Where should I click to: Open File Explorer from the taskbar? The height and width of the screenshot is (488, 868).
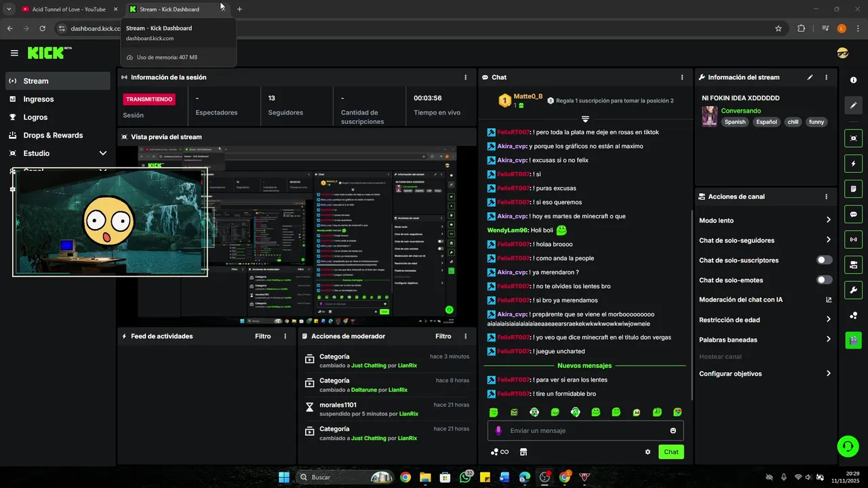point(425,477)
